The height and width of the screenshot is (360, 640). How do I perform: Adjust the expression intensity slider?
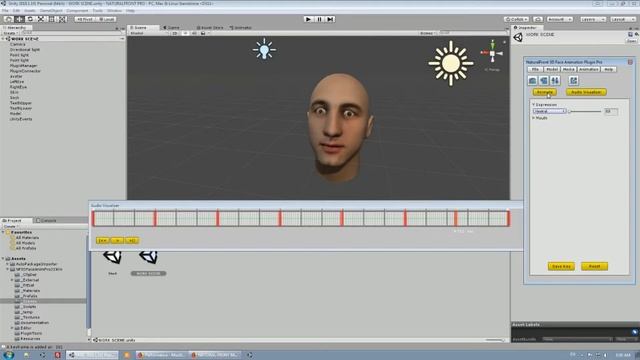tap(585, 111)
